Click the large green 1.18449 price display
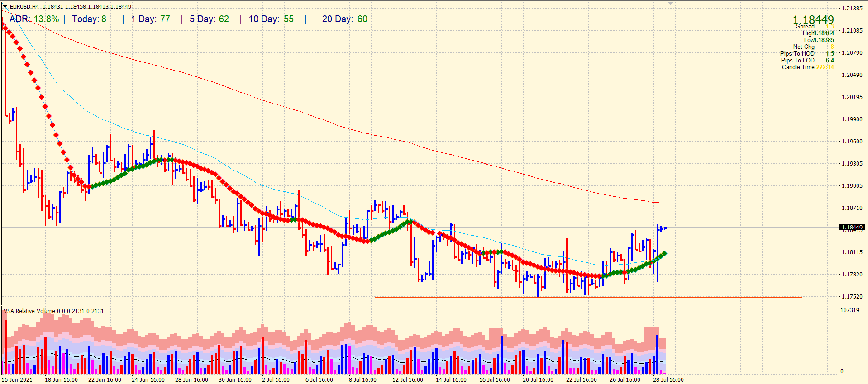This screenshot has height=384, width=868. pyautogui.click(x=813, y=19)
